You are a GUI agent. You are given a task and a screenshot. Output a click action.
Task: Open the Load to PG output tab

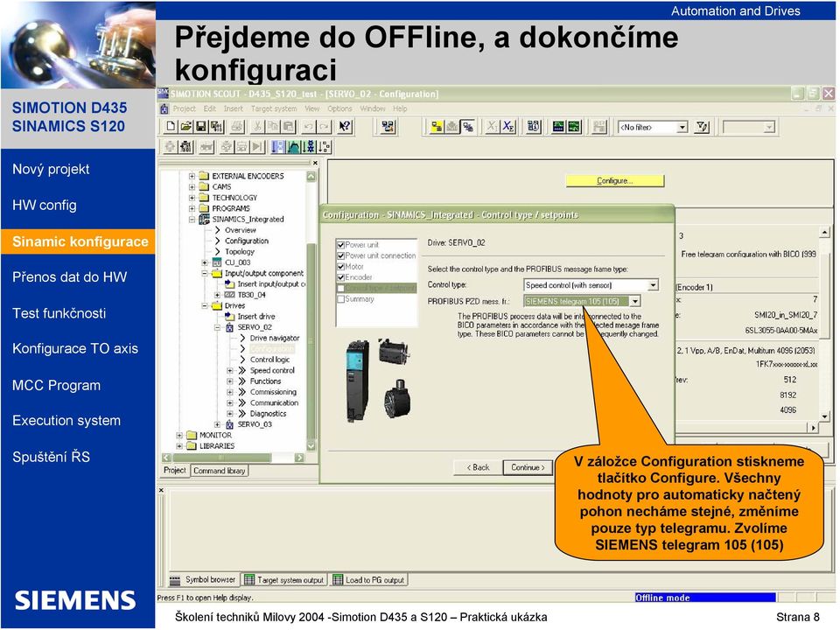pyautogui.click(x=369, y=580)
